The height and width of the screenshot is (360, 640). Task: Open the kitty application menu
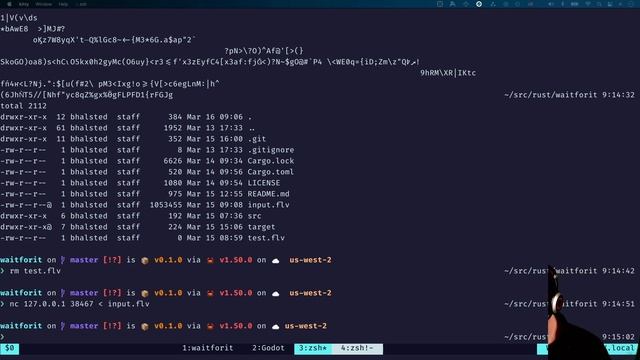(x=24, y=4)
